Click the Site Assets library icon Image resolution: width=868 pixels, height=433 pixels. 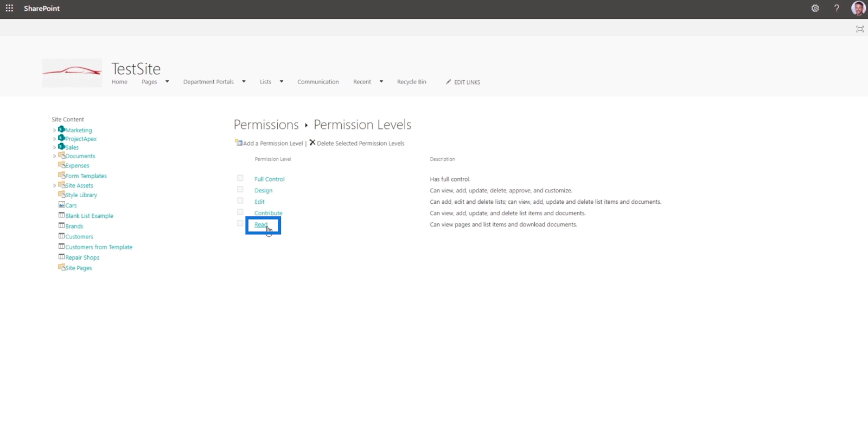(61, 185)
